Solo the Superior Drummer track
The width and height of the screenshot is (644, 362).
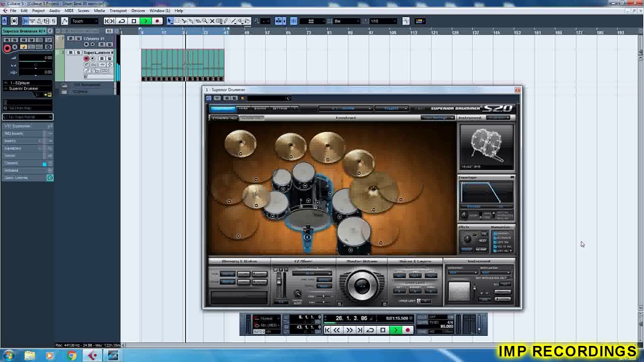point(77,53)
